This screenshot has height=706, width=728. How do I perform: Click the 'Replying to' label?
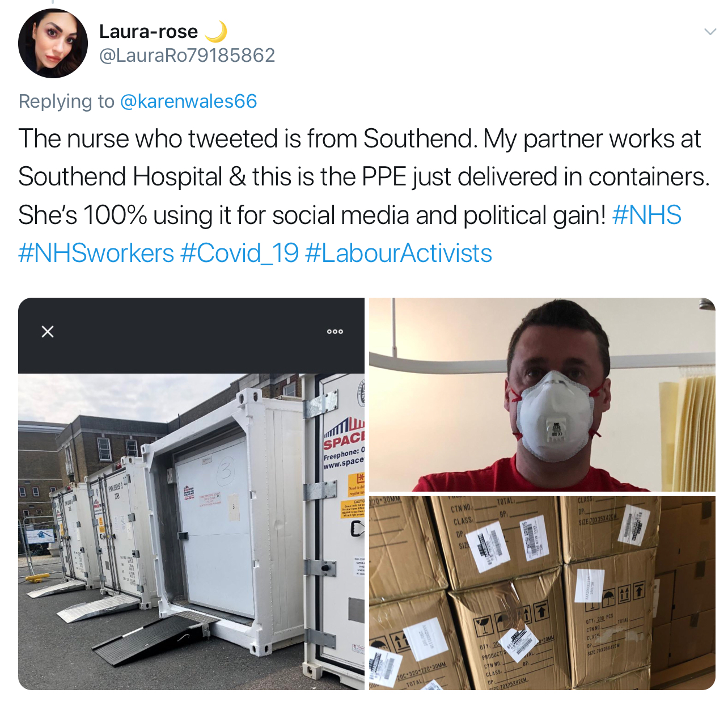point(66,101)
